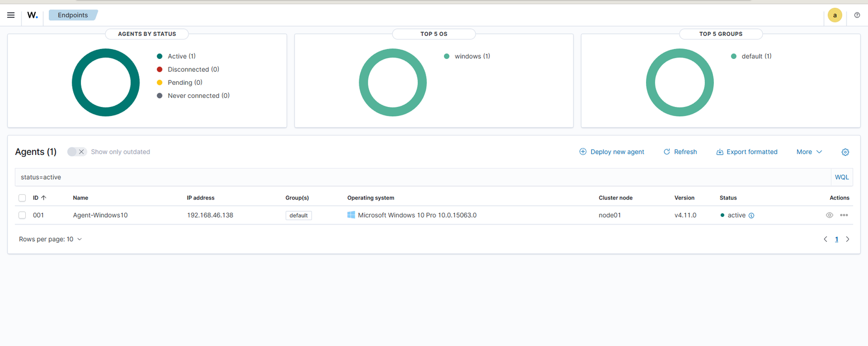Click the Cluster node column header
Image resolution: width=868 pixels, height=346 pixels.
(x=615, y=198)
